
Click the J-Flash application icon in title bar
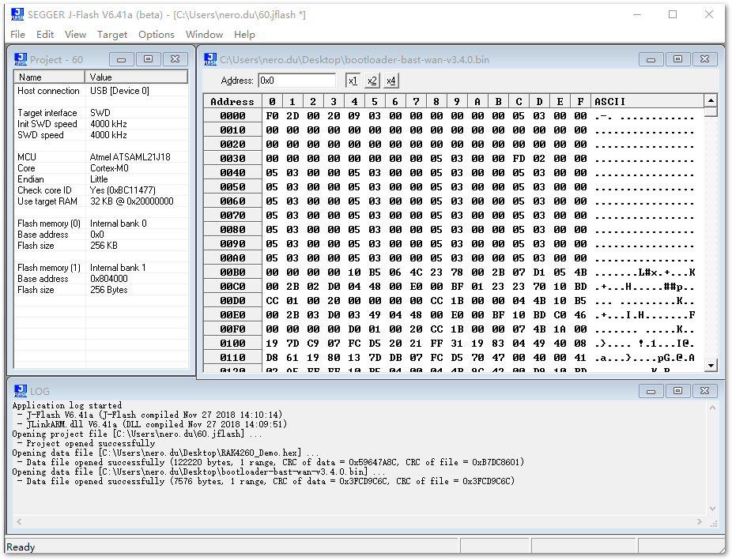(x=17, y=14)
